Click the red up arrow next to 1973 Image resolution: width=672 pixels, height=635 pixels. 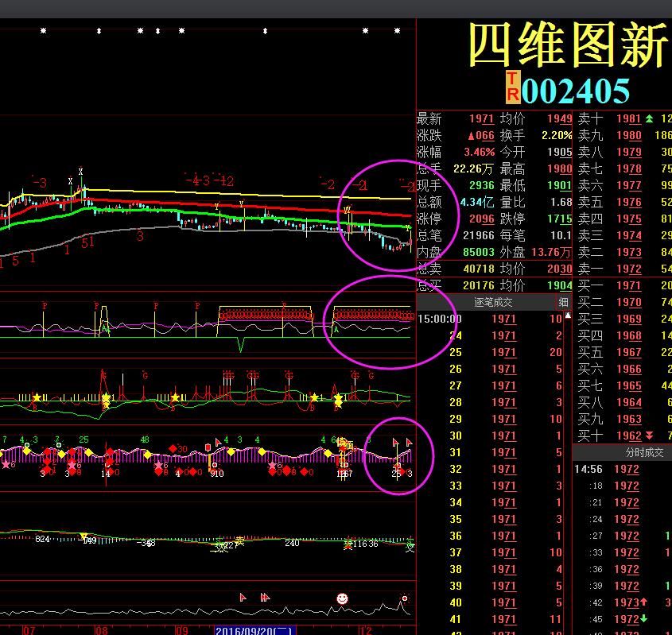pyautogui.click(x=643, y=602)
